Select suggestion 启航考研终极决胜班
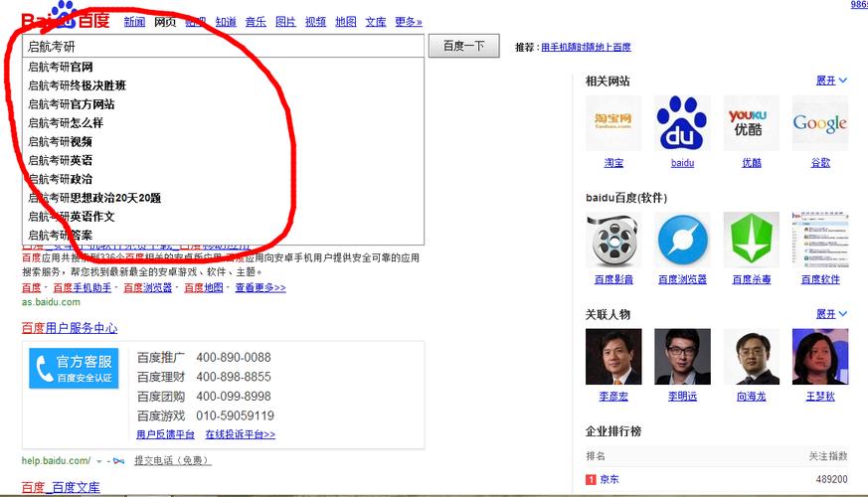The width and height of the screenshot is (868, 497). pos(223,85)
